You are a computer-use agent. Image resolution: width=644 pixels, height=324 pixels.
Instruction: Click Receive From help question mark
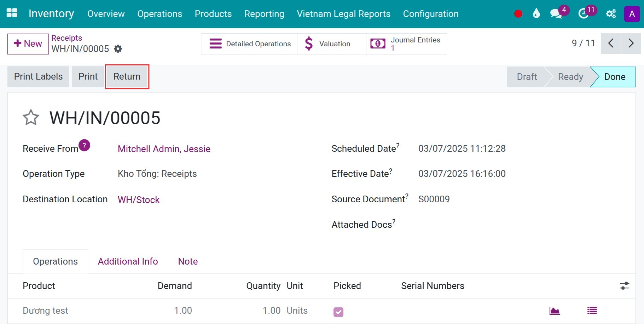[84, 145]
